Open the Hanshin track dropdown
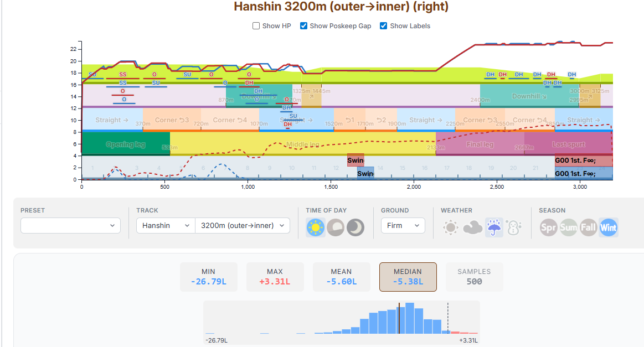Screen dimensions: 644x347 (x=166, y=225)
